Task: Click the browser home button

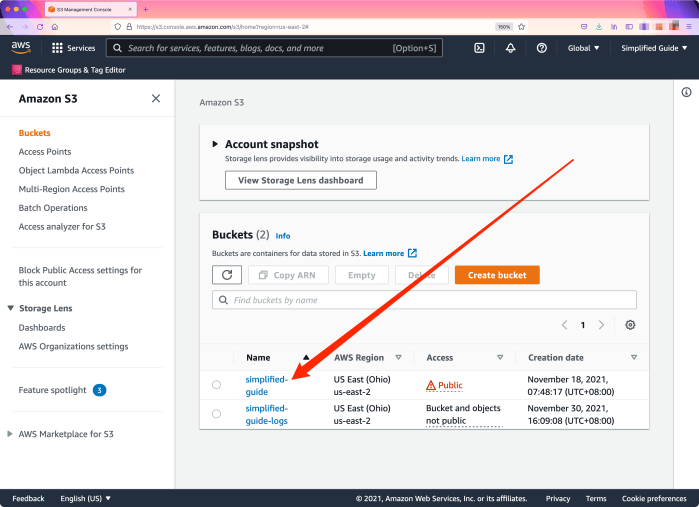Action: click(x=55, y=27)
